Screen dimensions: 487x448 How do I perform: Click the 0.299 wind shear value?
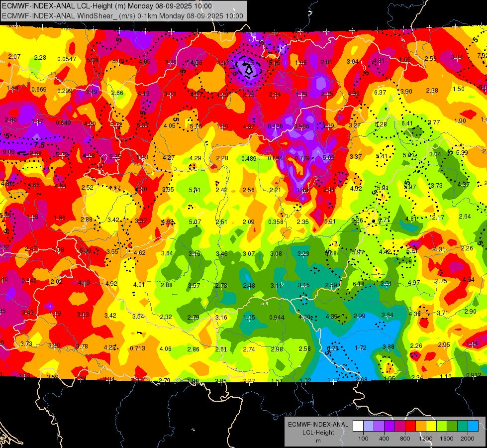pos(65,91)
